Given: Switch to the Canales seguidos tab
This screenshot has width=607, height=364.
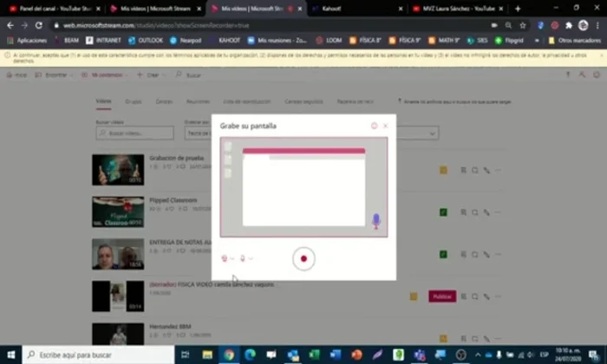Looking at the screenshot, I should coord(303,101).
